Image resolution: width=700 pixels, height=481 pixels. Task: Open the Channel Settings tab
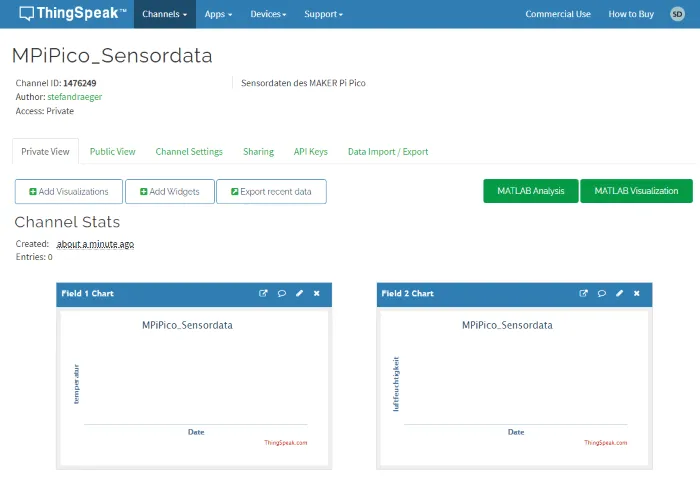click(189, 152)
